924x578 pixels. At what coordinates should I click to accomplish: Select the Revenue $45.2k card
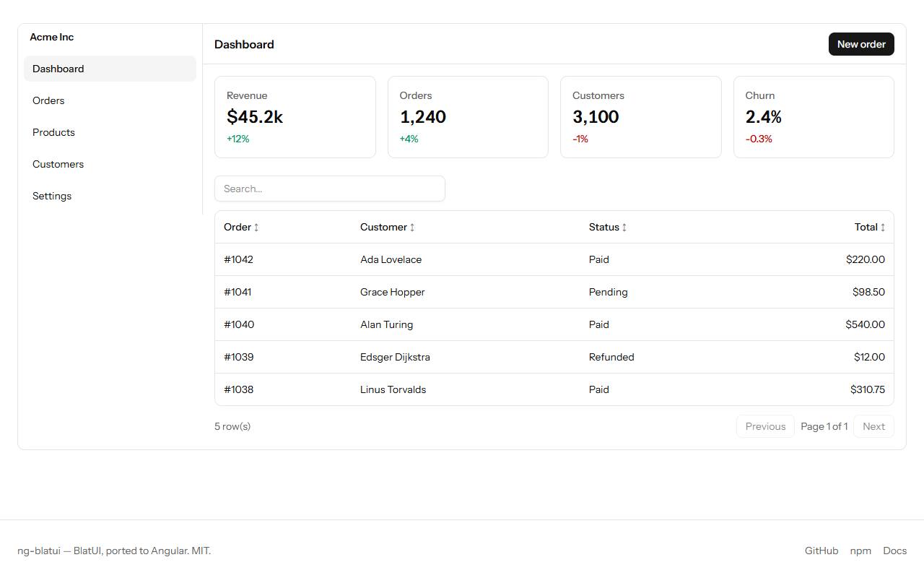(295, 117)
